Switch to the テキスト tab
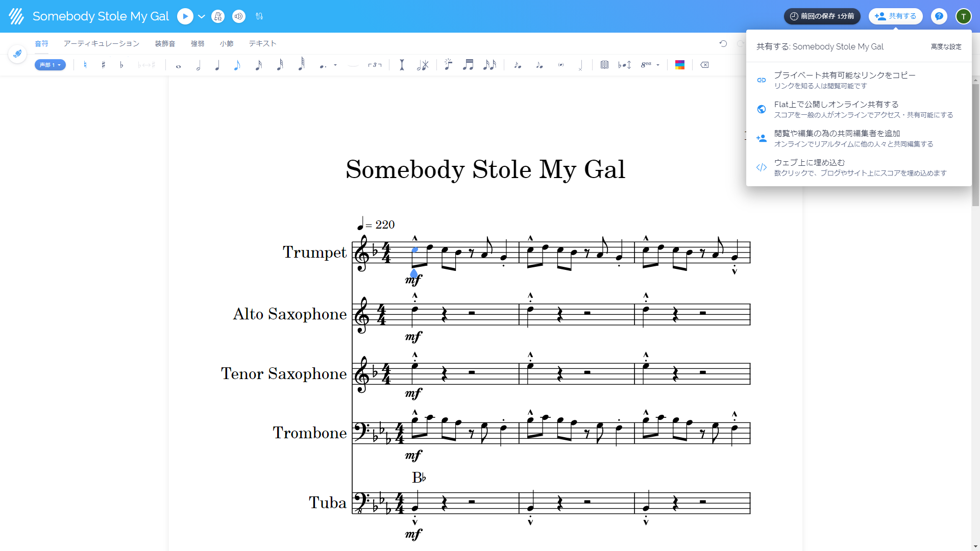980x551 pixels. coord(262,44)
